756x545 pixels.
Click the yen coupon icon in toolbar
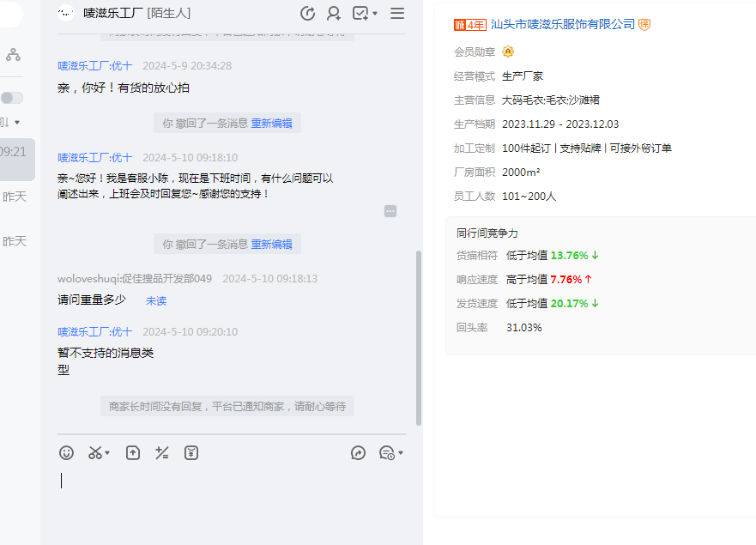coord(191,453)
